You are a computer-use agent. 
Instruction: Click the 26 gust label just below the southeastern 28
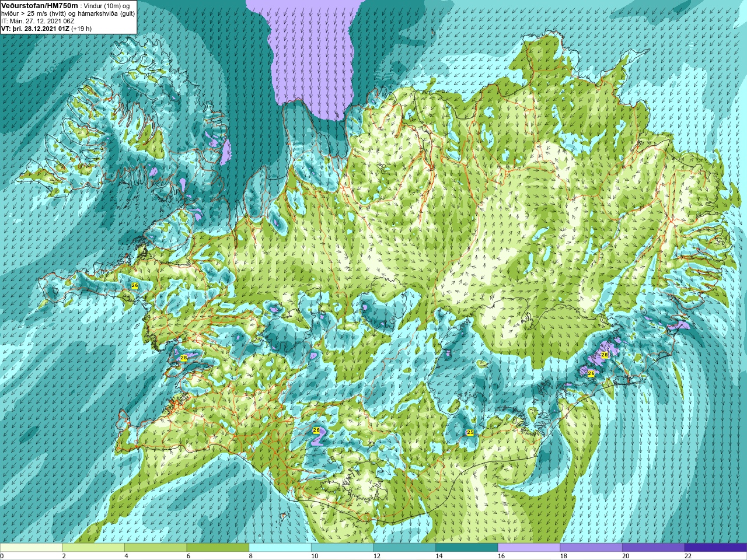pyautogui.click(x=591, y=373)
